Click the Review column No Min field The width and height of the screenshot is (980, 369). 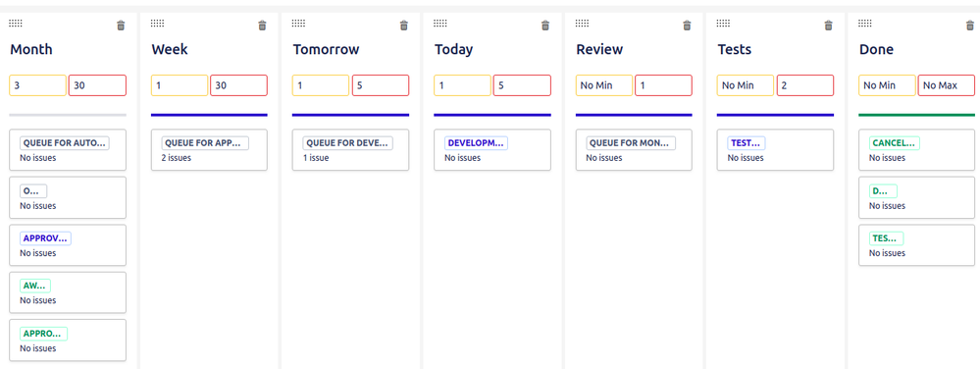pyautogui.click(x=604, y=85)
